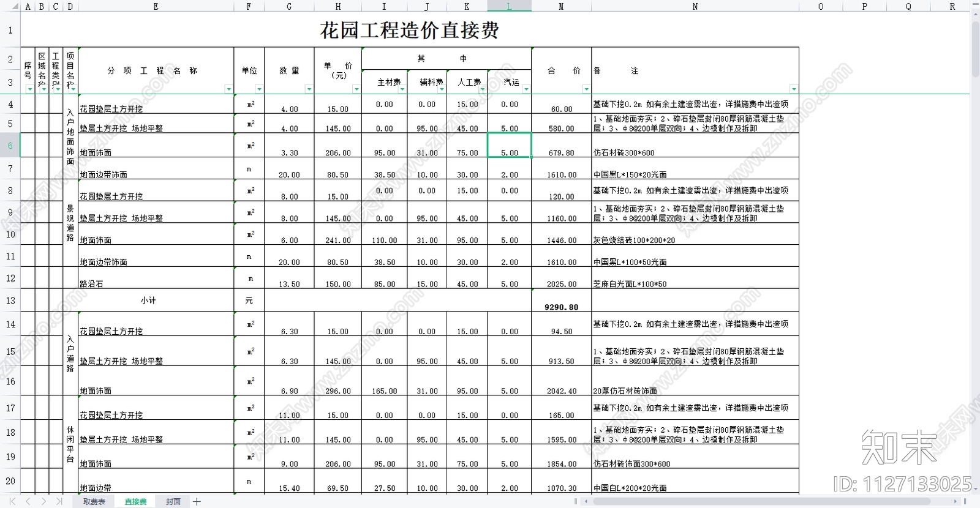This screenshot has width=980, height=508.
Task: Open the 项目名称 column filter dropdown
Action: click(x=73, y=89)
